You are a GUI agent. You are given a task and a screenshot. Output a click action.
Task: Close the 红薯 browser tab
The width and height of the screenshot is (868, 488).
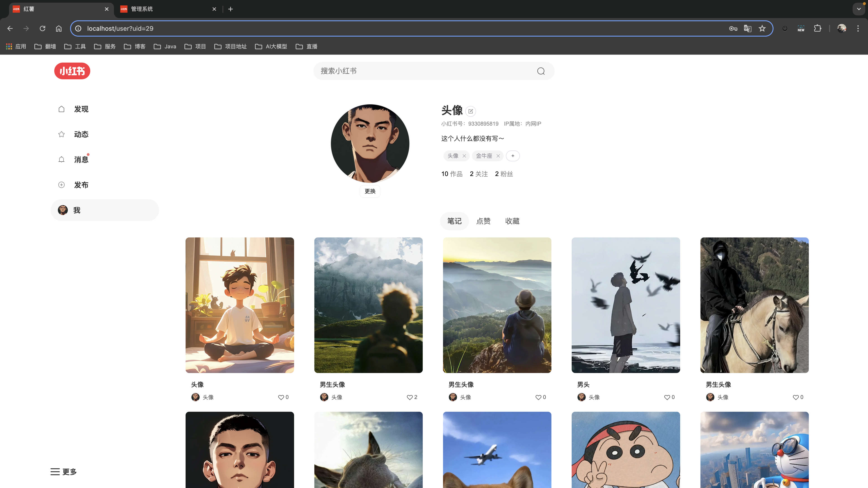[x=107, y=9]
